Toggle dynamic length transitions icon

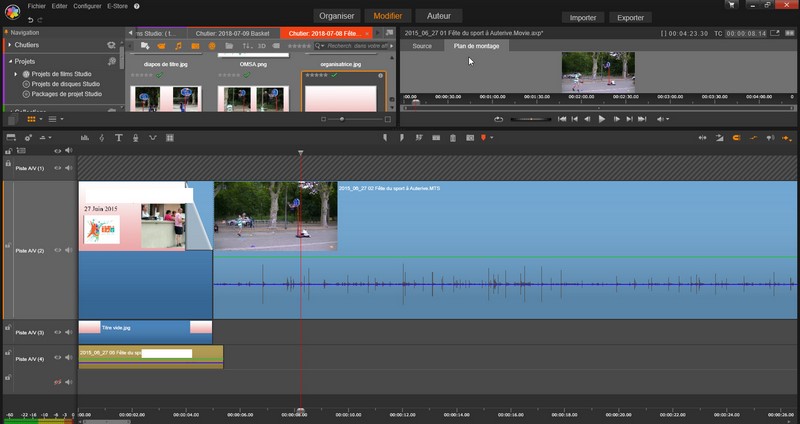[719, 138]
